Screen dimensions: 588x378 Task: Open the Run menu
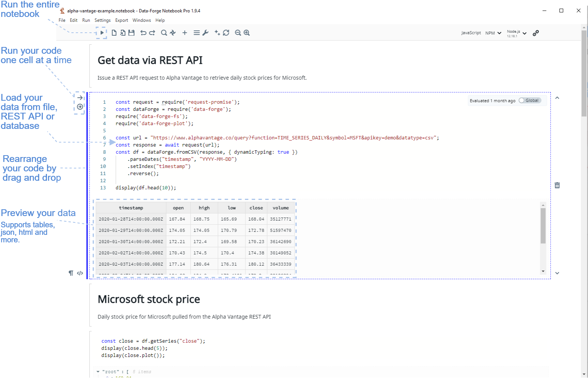click(x=86, y=20)
